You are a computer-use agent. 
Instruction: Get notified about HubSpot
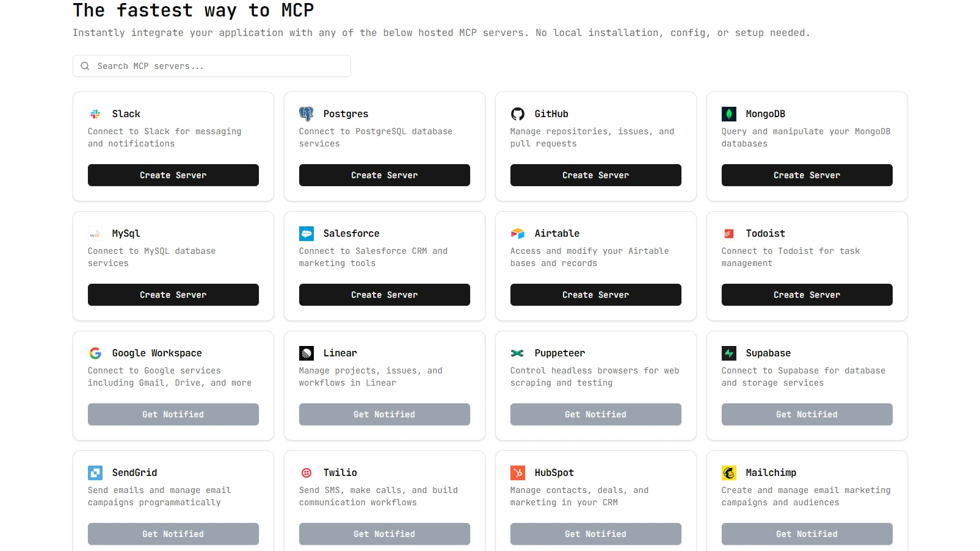tap(596, 534)
